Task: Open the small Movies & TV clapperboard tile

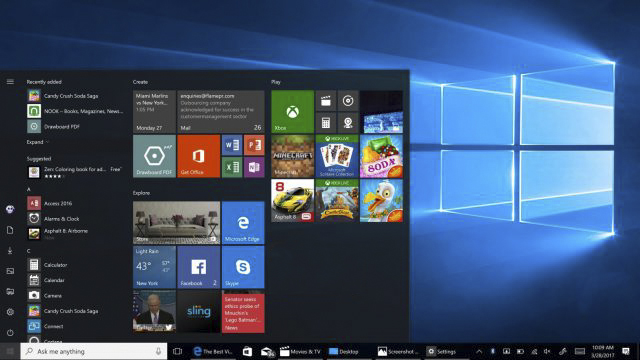Action: click(x=326, y=101)
